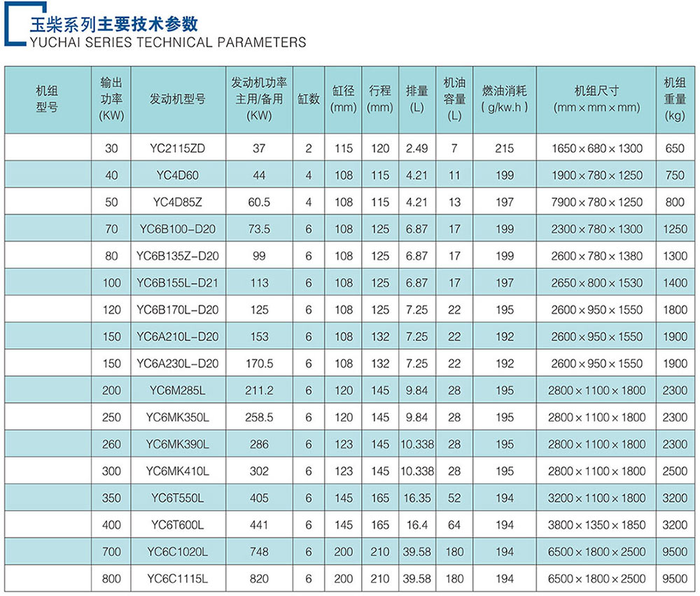Select the "输出功率 (KW)" column header

click(x=111, y=99)
